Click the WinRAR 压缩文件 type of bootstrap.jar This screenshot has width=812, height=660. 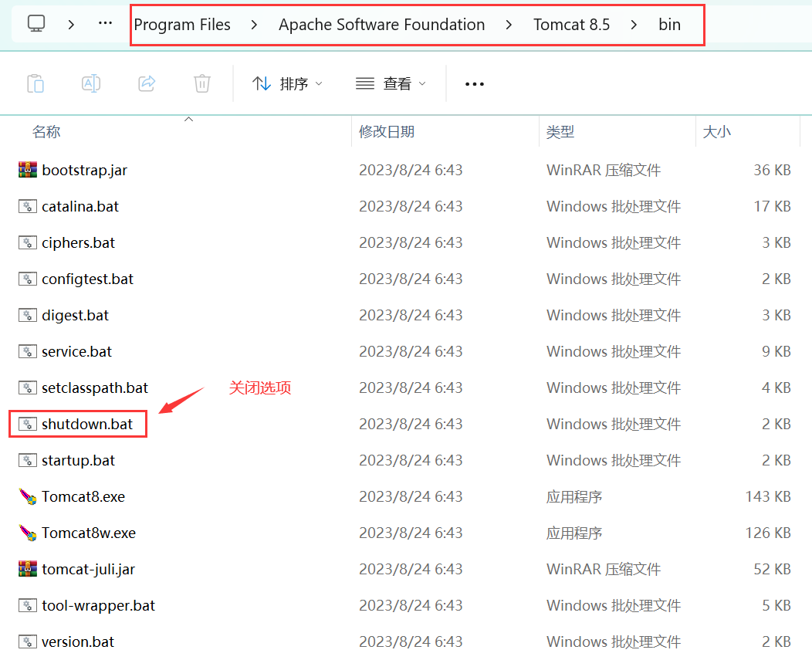[604, 170]
